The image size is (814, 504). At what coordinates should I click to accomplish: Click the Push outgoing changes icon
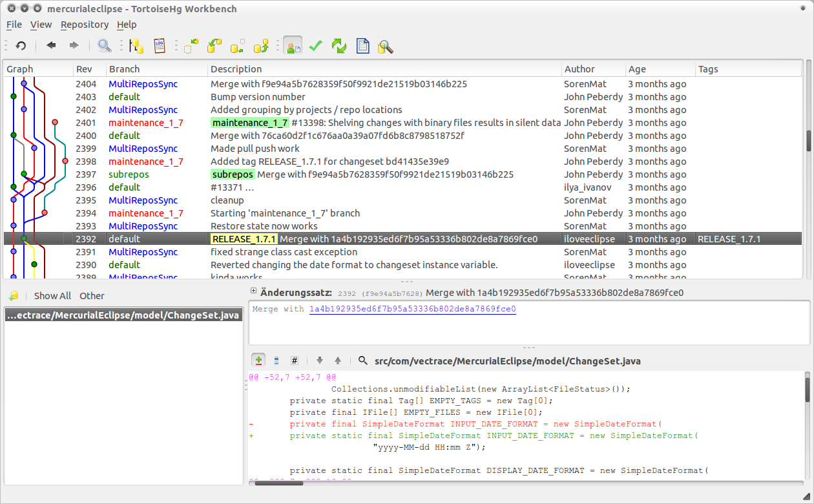coord(261,46)
